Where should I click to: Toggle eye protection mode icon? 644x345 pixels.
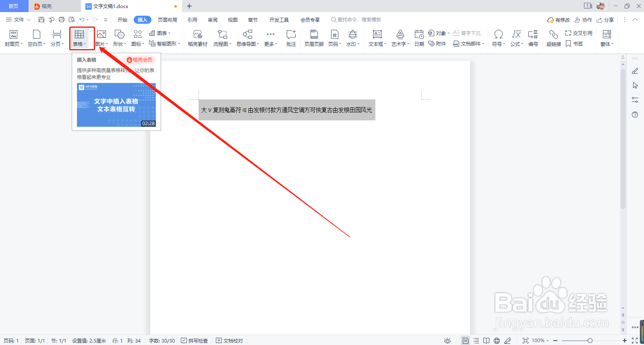[447, 341]
